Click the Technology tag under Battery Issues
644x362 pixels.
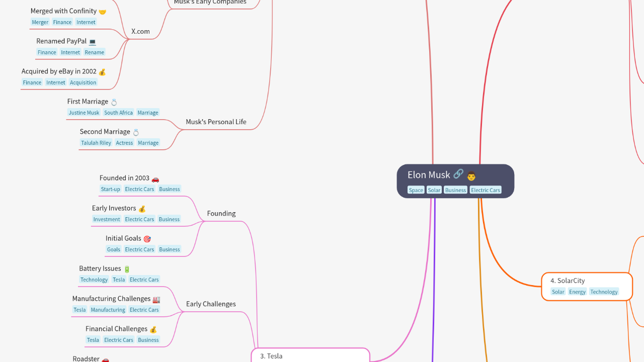[94, 280]
